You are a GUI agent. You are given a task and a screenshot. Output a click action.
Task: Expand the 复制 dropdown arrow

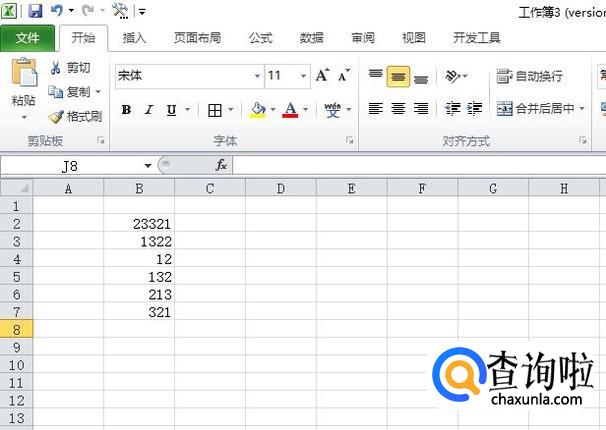click(x=98, y=92)
